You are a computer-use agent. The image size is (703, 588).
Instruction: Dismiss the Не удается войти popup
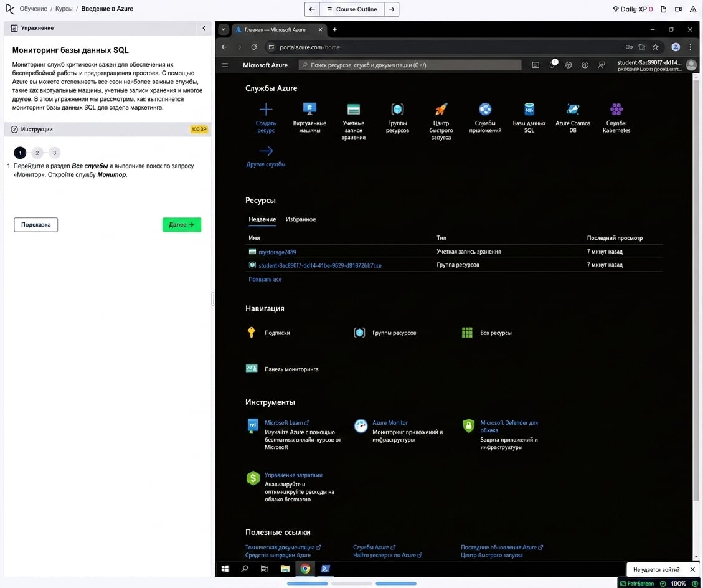point(692,569)
